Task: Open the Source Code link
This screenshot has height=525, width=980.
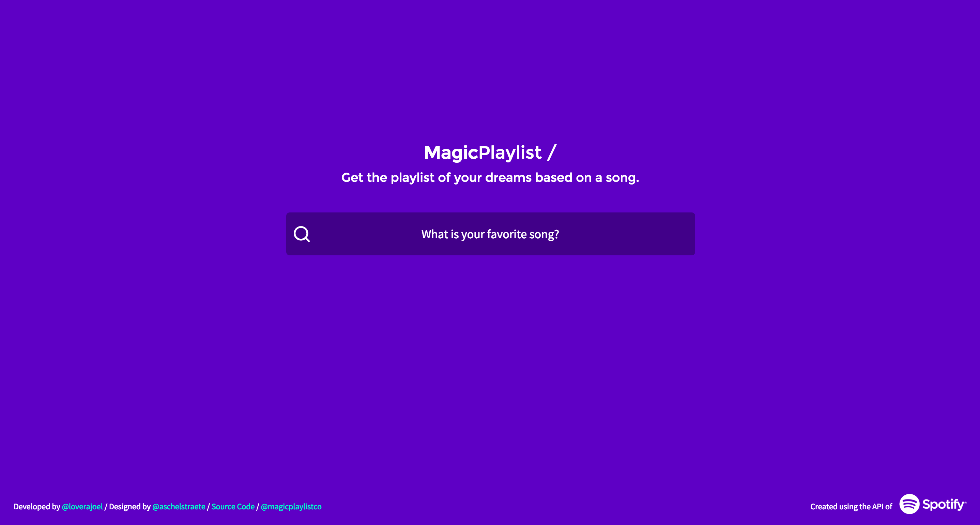Action: [233, 506]
